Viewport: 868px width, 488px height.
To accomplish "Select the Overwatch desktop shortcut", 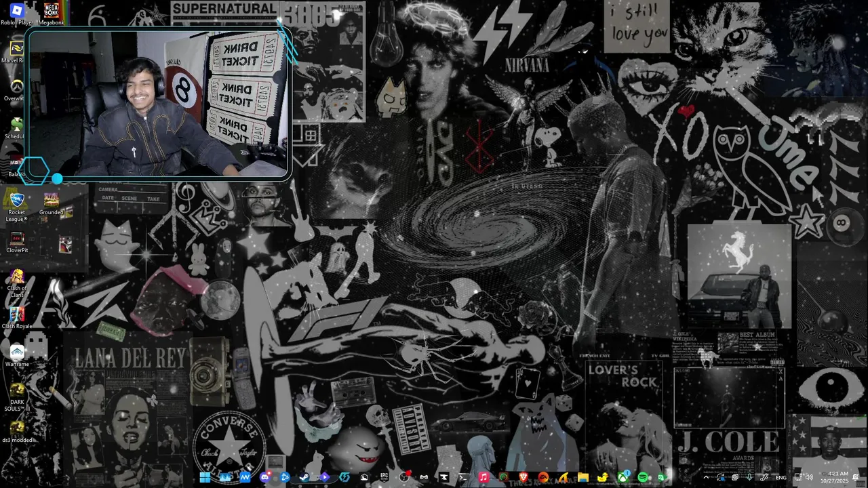I will 15,90.
